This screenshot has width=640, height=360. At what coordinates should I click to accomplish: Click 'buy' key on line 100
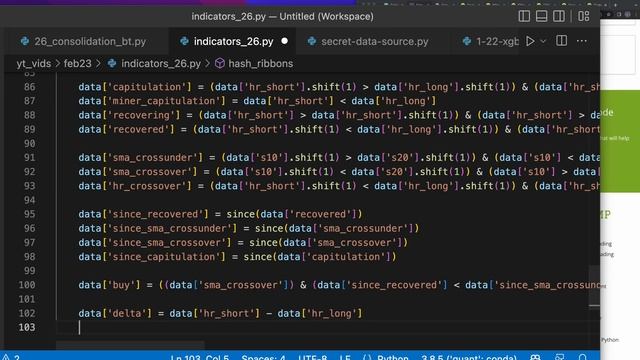(121, 285)
